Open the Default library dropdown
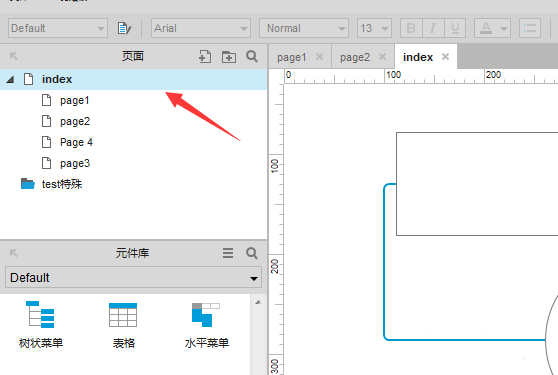Viewport: 558px width, 375px height. [133, 278]
